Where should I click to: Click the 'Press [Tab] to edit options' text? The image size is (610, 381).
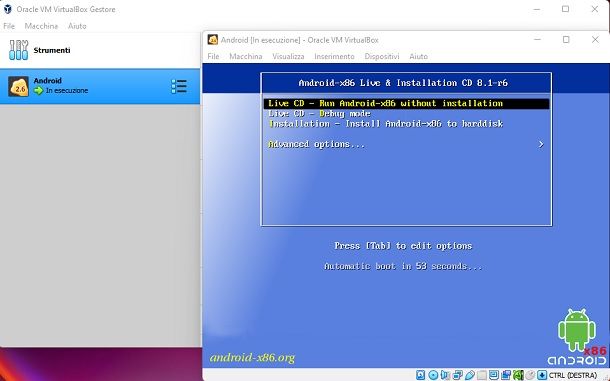[403, 246]
